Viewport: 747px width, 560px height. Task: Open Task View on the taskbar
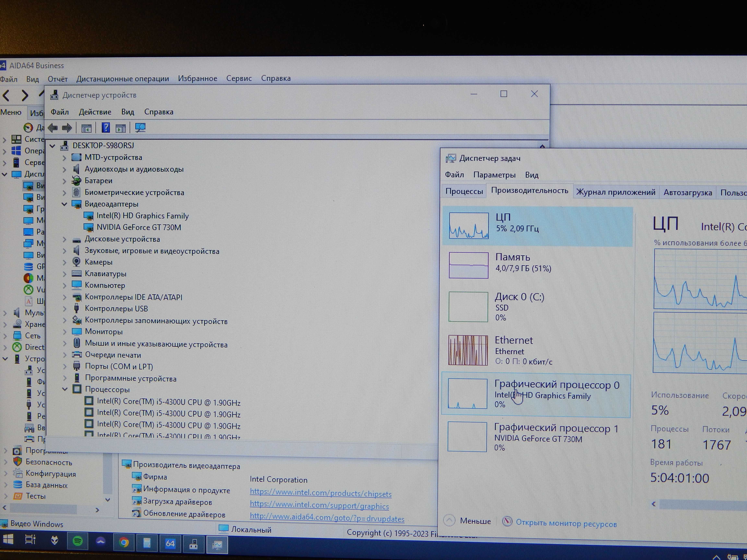click(x=30, y=540)
